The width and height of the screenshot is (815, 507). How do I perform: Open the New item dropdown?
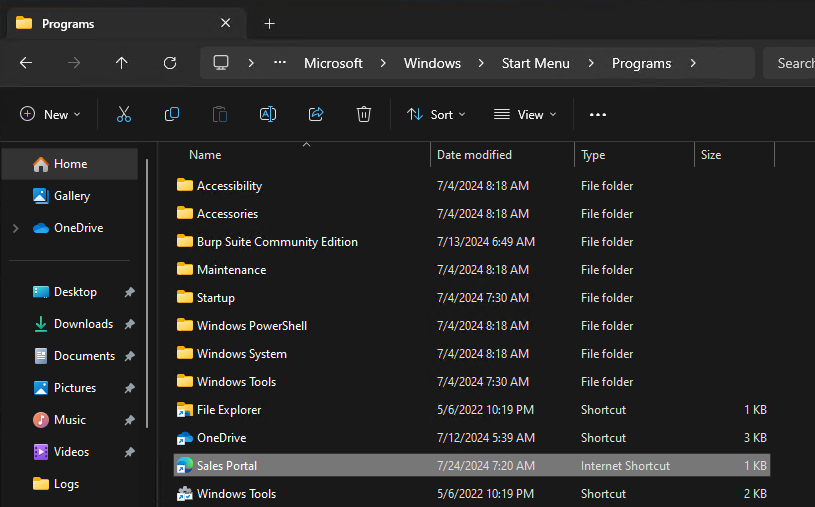[x=50, y=114]
